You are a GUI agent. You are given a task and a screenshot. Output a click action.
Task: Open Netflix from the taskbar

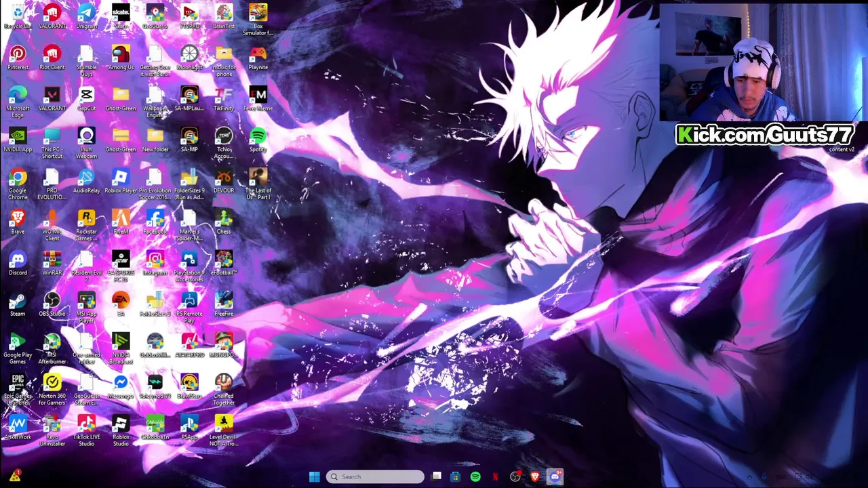click(495, 476)
